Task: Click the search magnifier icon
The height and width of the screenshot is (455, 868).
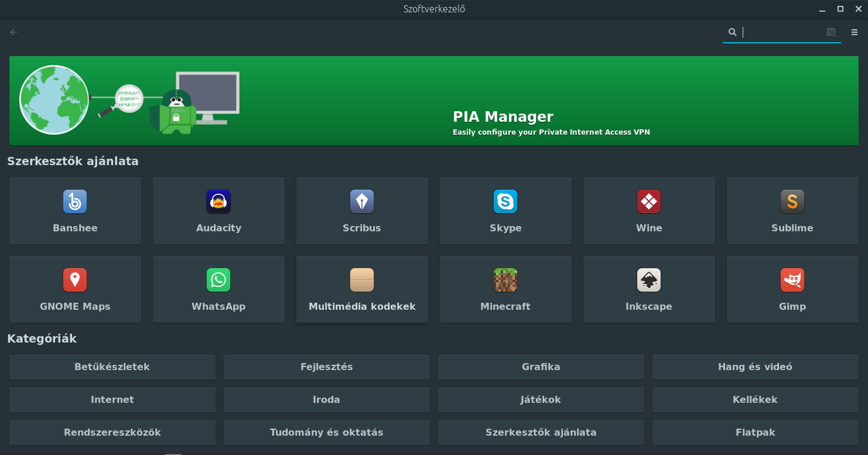Action: click(732, 32)
